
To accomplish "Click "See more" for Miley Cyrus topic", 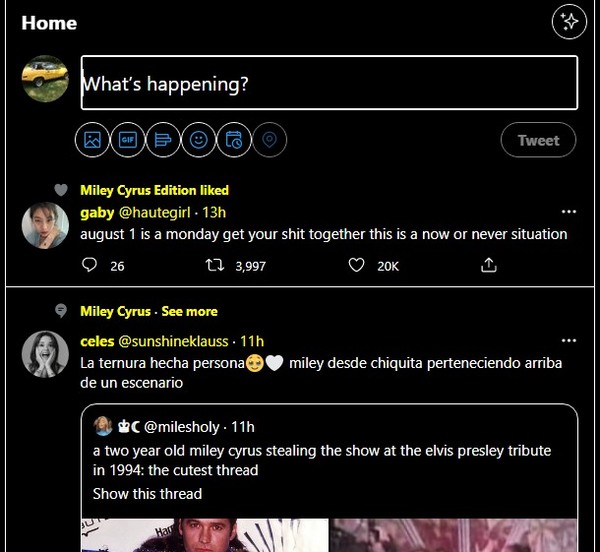I will (x=189, y=311).
